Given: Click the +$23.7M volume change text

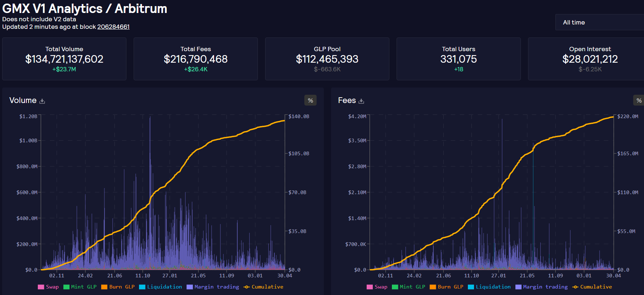Looking at the screenshot, I should [x=64, y=69].
